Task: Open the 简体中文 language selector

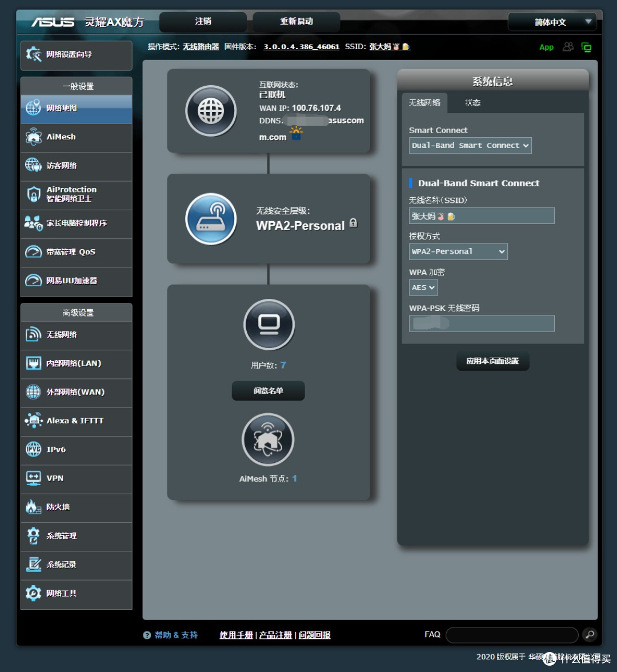Action: point(552,22)
